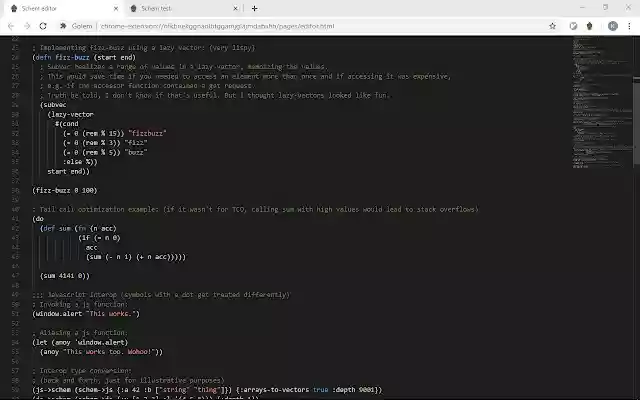Click the (window.alert "This works.") line
This screenshot has width=640, height=400.
click(x=86, y=314)
